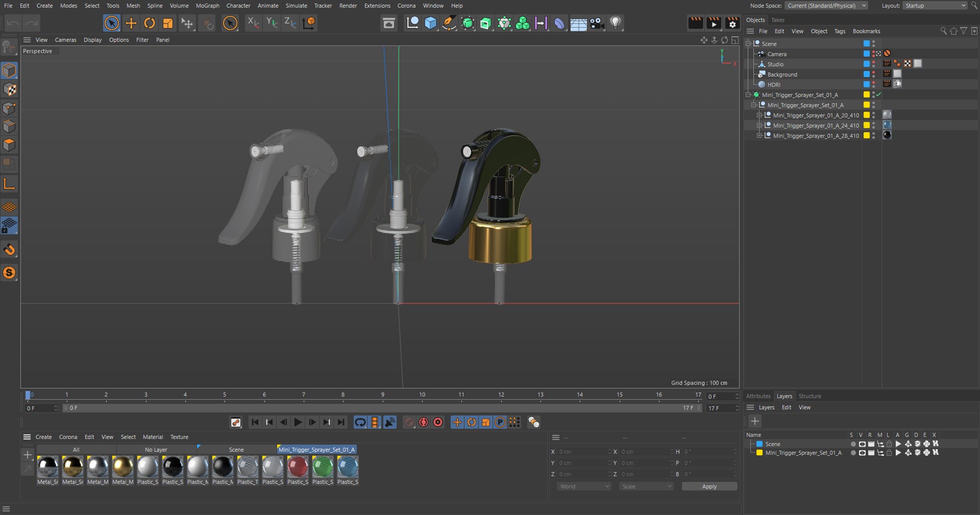Click the Apply button

click(x=709, y=486)
